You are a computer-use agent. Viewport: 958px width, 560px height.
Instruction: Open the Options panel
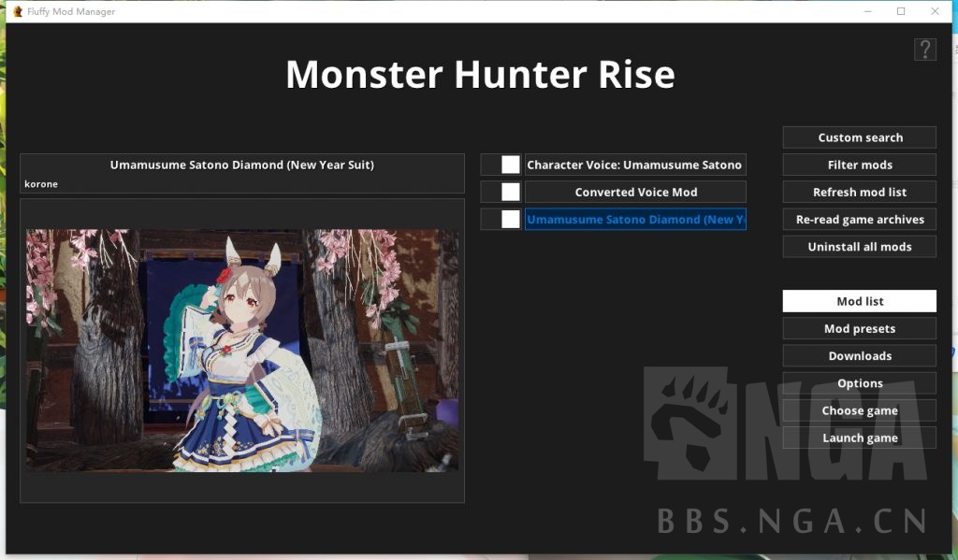point(858,382)
